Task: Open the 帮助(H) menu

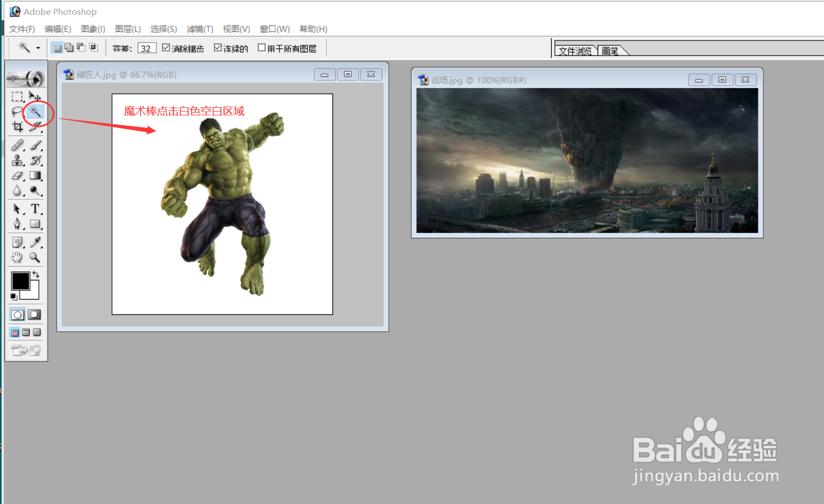Action: 313,29
